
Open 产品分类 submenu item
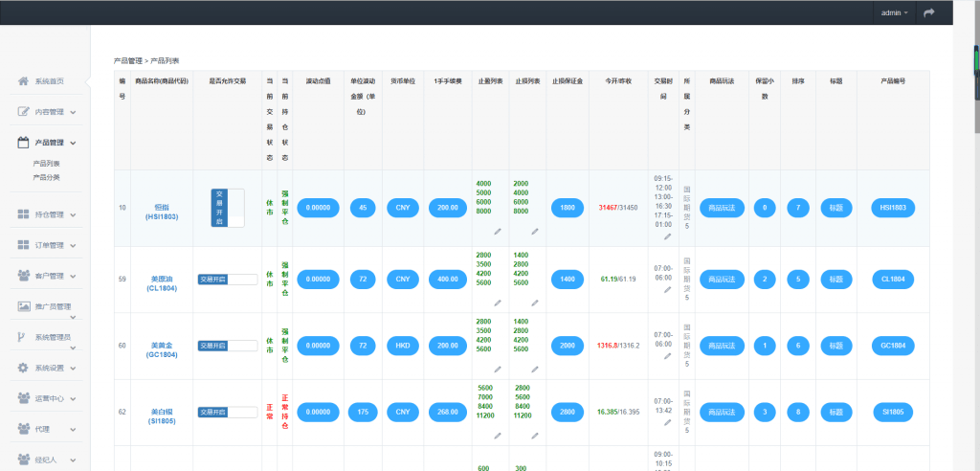(x=46, y=177)
